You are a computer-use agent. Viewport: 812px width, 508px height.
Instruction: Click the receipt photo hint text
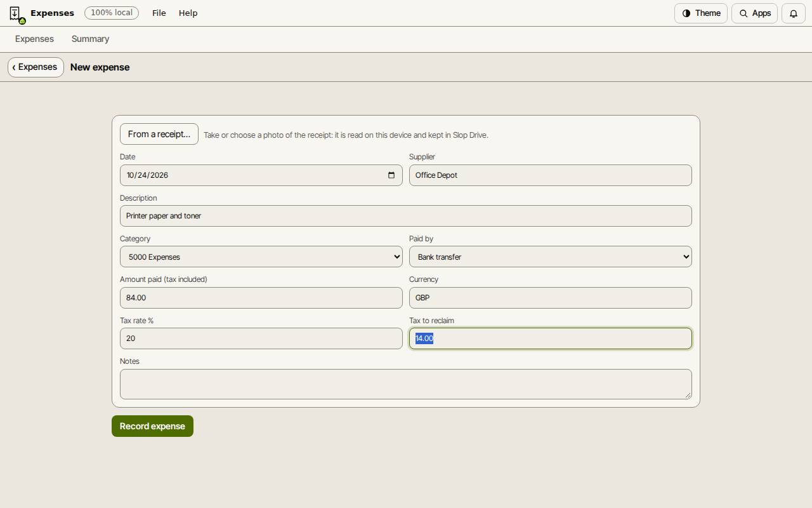pyautogui.click(x=346, y=135)
